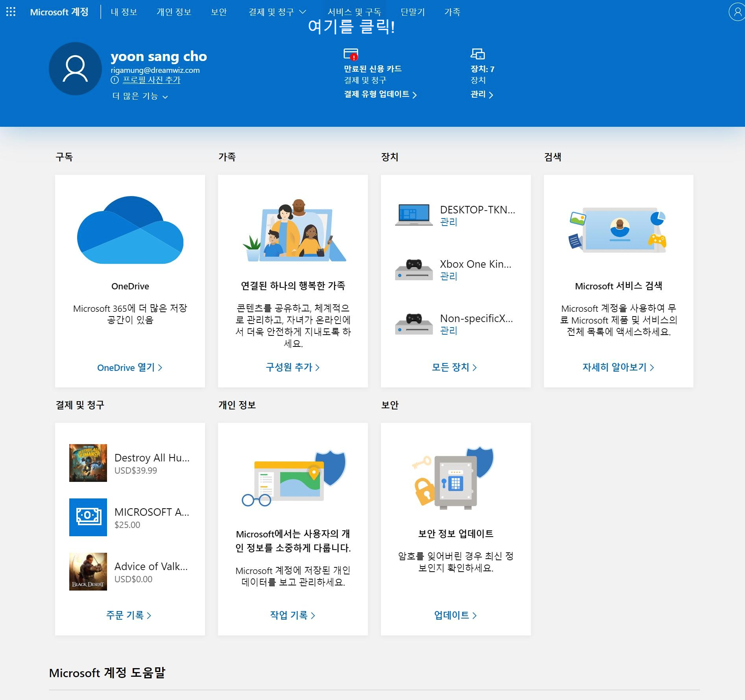Viewport: 745px width, 700px height.
Task: Open the 내 정보 tab
Action: click(x=124, y=12)
